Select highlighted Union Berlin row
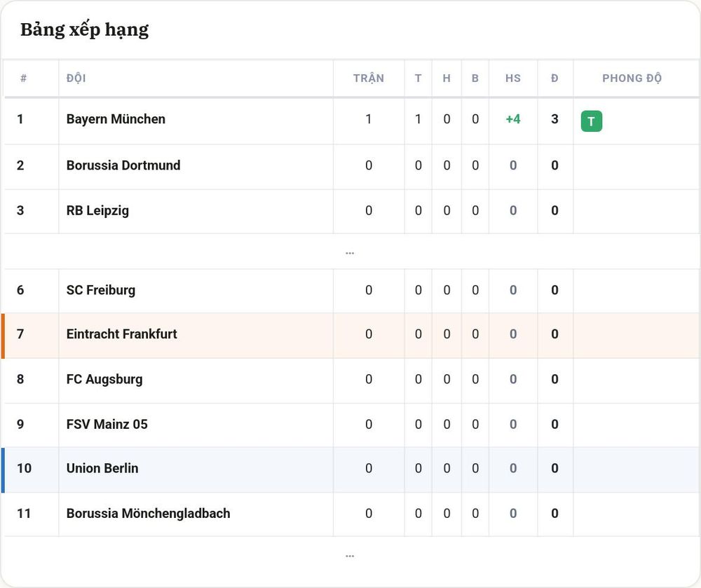Screen dimensions: 701x588 (351, 470)
